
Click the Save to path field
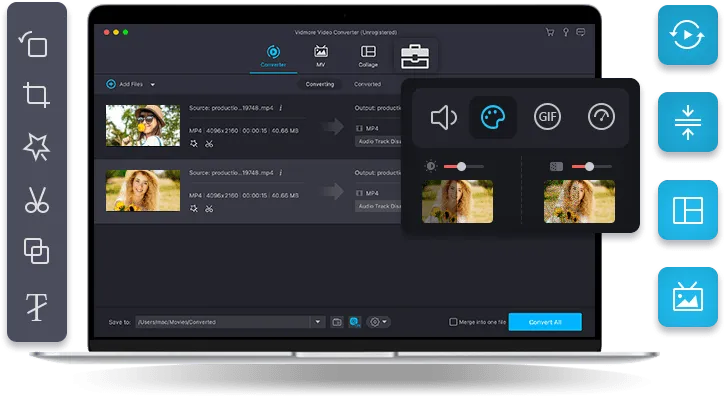[223, 322]
